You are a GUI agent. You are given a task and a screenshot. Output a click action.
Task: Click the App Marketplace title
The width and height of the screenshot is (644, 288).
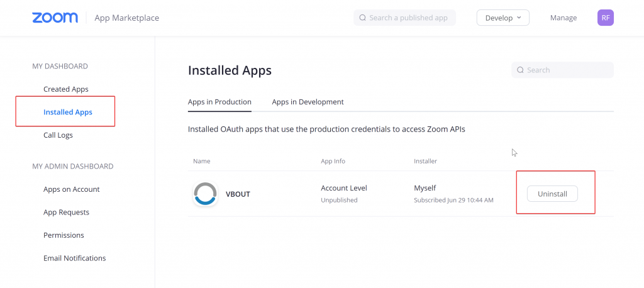(x=126, y=18)
